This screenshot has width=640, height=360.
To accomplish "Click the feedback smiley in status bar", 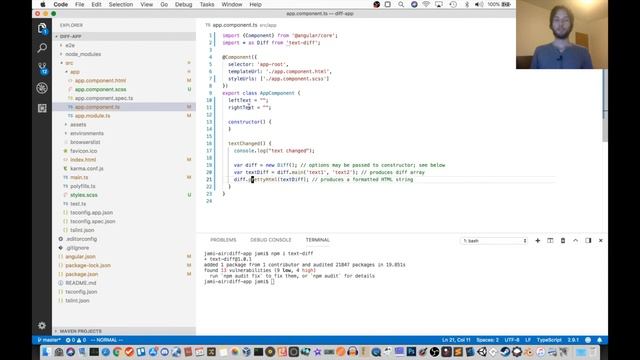I will pos(588,340).
